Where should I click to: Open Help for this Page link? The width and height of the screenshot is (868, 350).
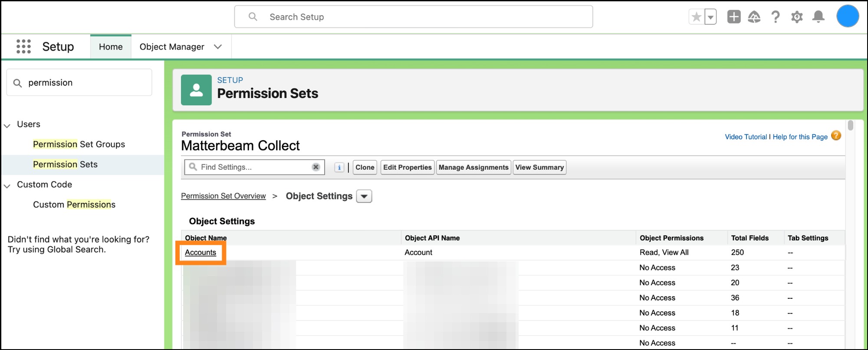coord(800,137)
